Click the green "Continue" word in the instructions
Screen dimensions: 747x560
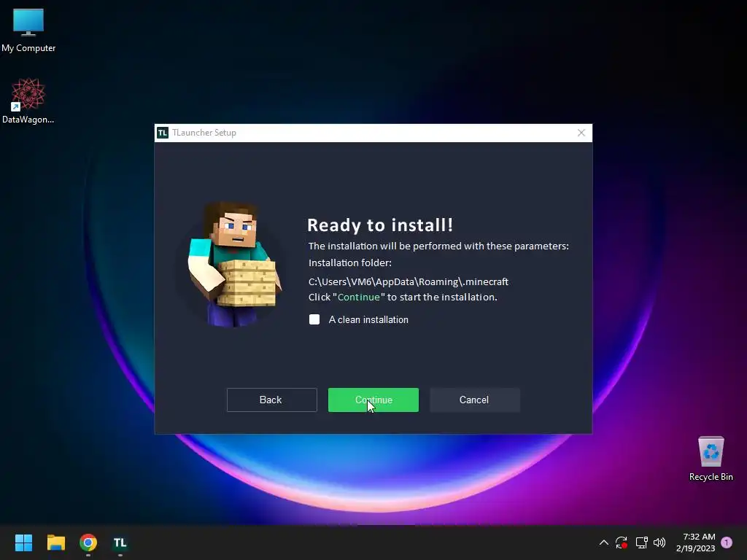pos(359,297)
